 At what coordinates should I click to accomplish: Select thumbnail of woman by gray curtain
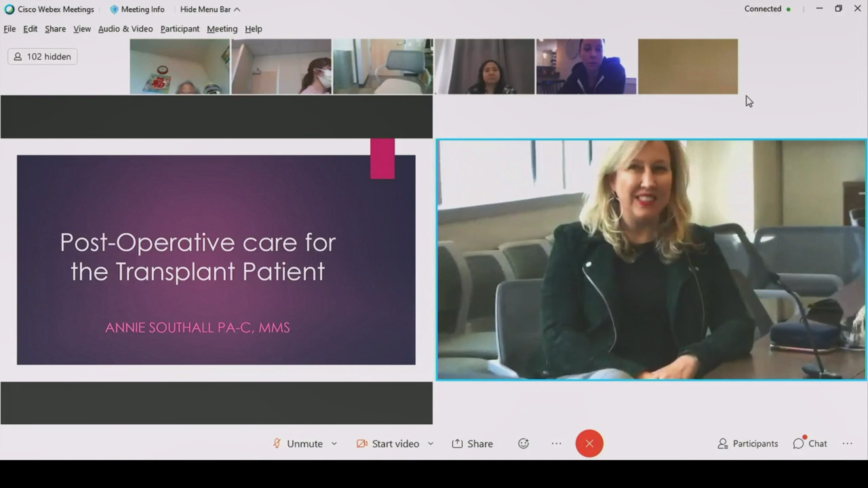pyautogui.click(x=484, y=67)
